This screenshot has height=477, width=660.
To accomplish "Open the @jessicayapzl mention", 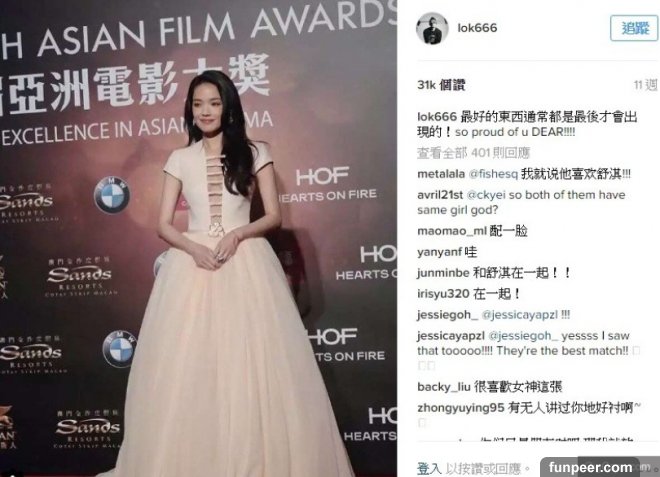I will [x=519, y=315].
